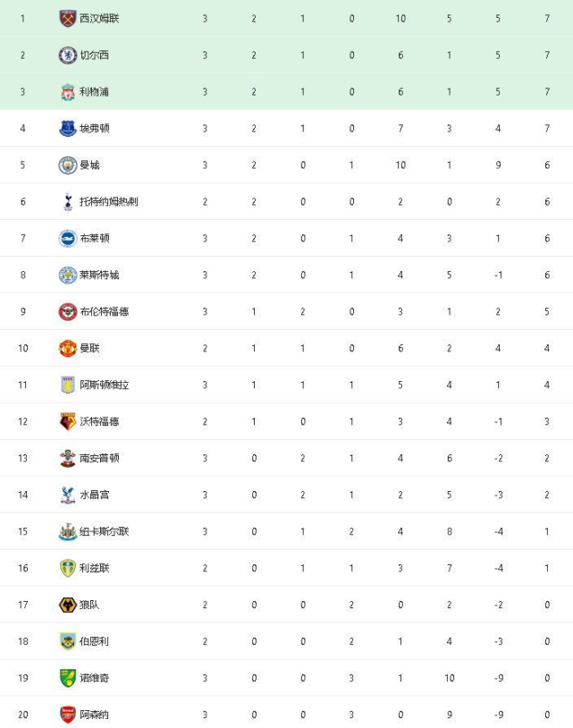The height and width of the screenshot is (728, 573).
Task: Click the 南安普顿 team name
Action: point(99,458)
